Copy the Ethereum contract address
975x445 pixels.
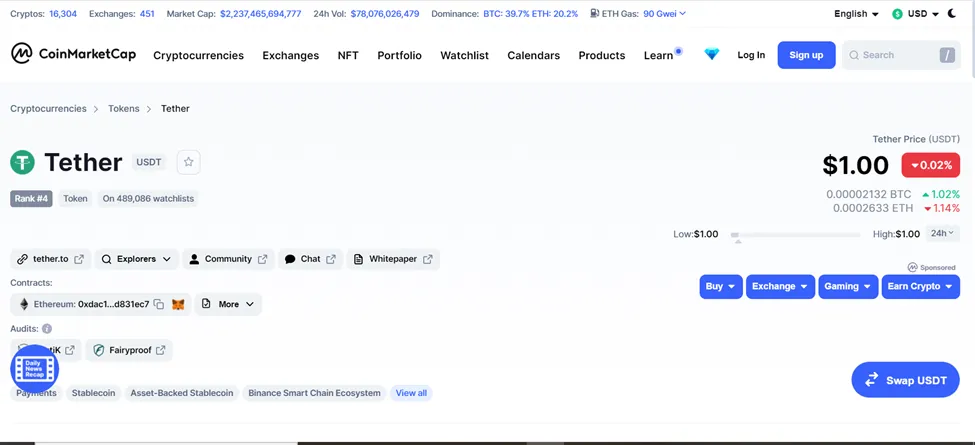[x=159, y=305]
